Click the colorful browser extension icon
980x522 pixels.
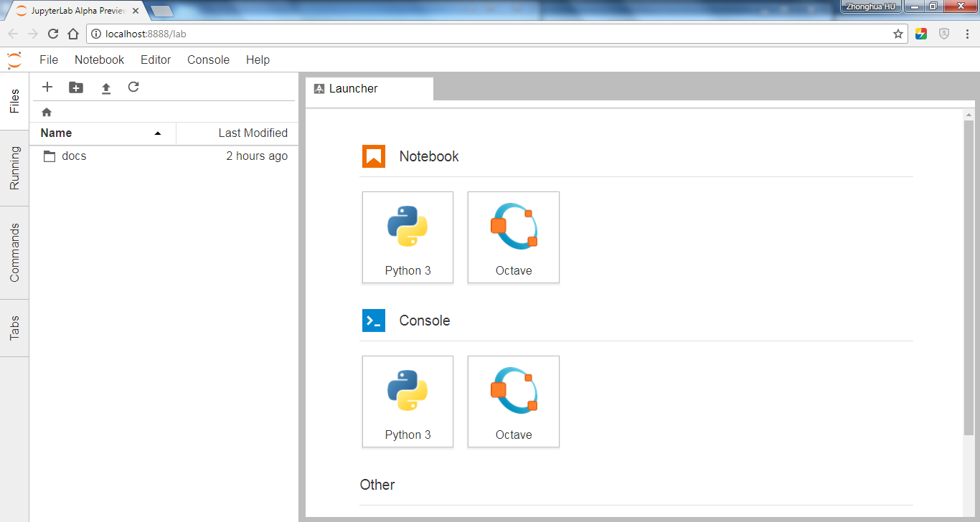pyautogui.click(x=921, y=34)
